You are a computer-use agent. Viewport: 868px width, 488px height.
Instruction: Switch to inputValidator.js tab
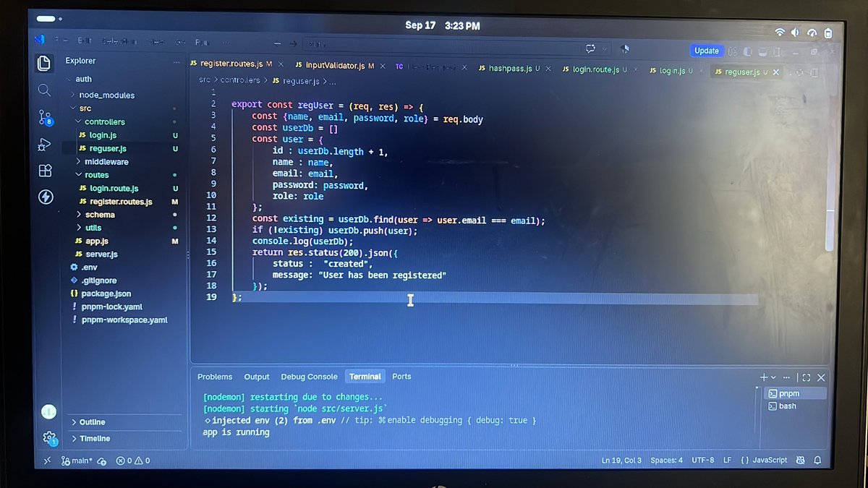(336, 65)
